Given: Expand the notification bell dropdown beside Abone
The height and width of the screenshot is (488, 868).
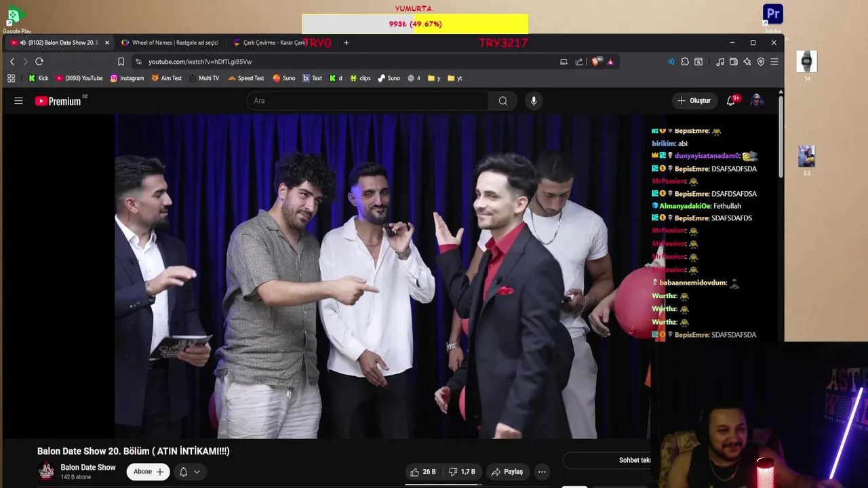Looking at the screenshot, I should pyautogui.click(x=190, y=472).
